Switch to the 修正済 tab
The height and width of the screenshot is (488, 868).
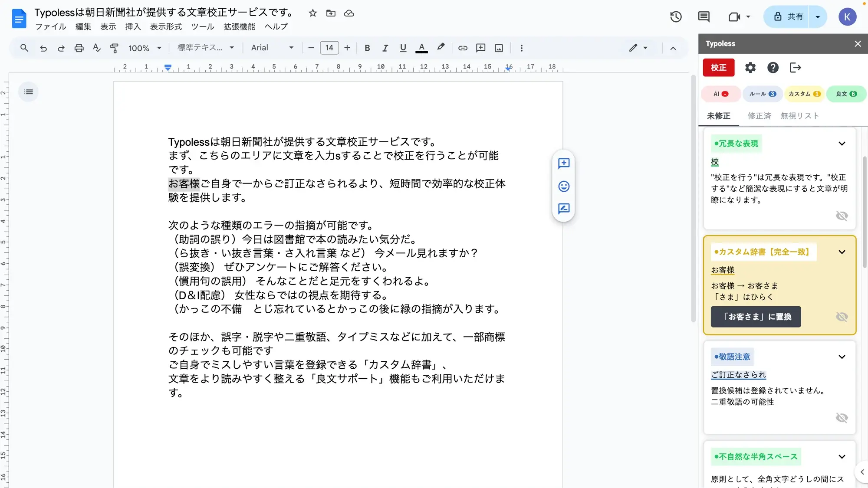759,116
